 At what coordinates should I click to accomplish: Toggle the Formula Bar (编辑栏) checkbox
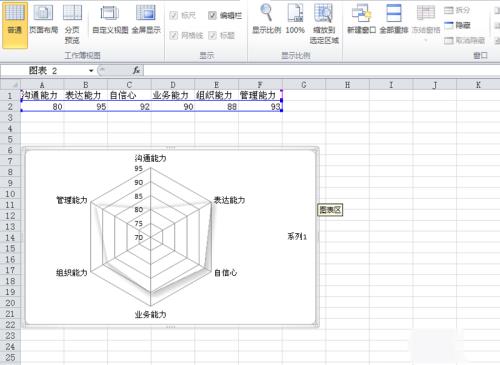[225, 15]
